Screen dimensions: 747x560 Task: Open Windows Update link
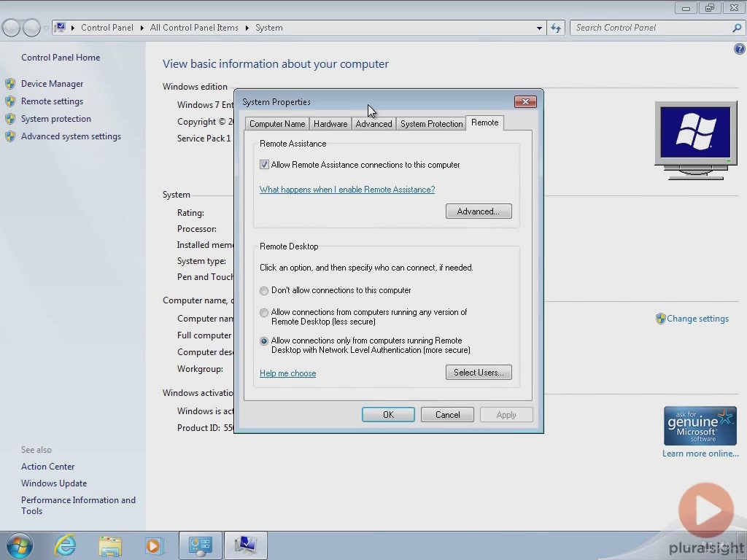pos(54,483)
